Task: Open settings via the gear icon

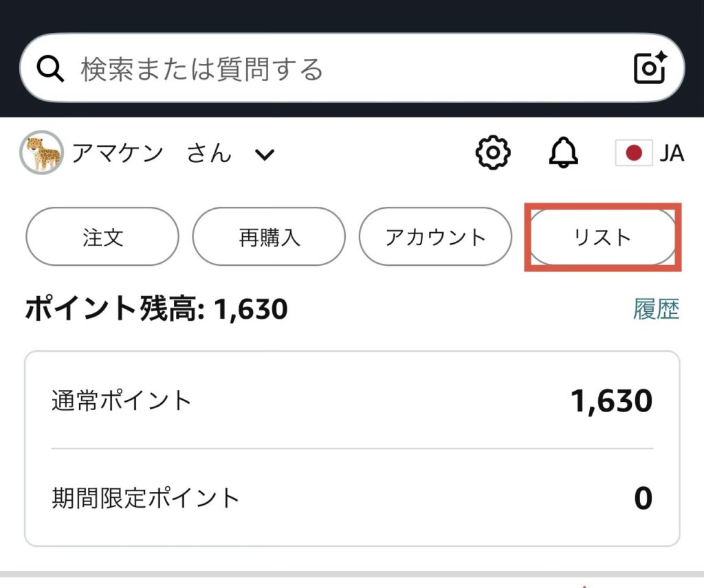Action: click(493, 152)
